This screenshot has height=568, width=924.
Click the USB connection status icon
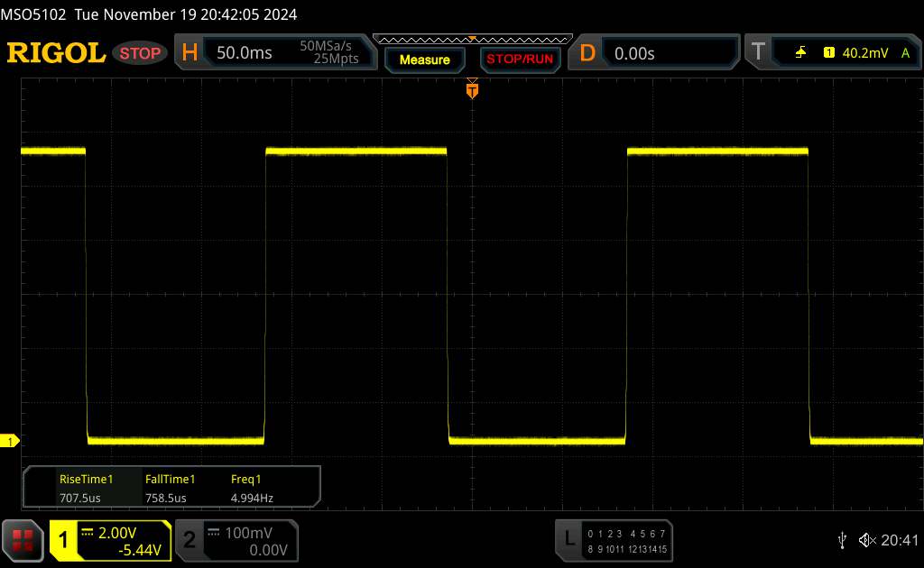[842, 539]
